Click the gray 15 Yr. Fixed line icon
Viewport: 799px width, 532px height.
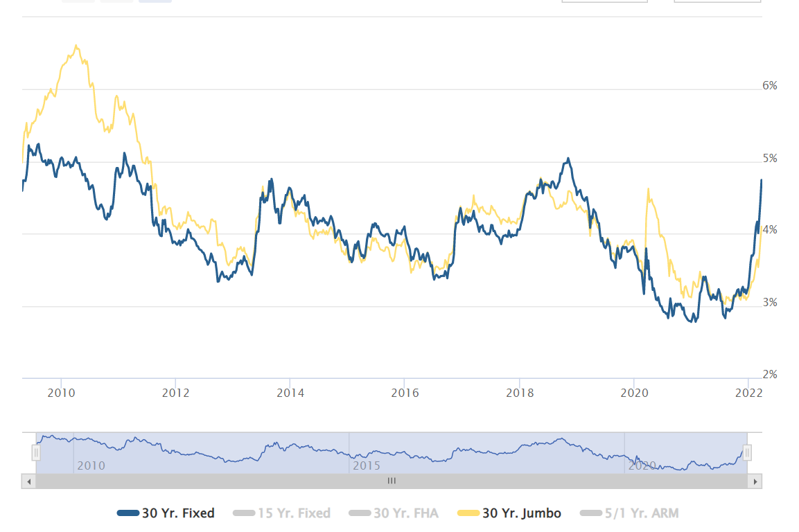pyautogui.click(x=243, y=513)
